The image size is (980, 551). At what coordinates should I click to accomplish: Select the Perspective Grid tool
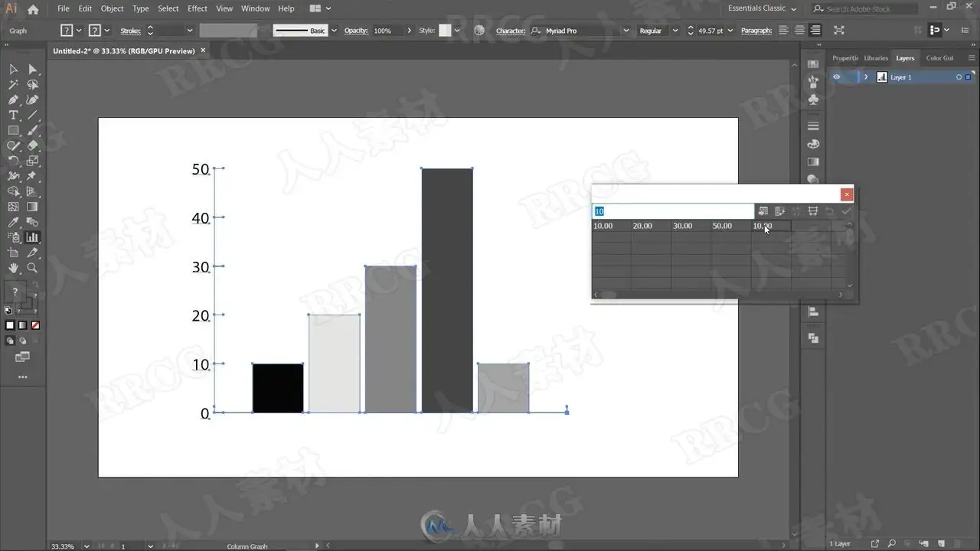(x=32, y=191)
